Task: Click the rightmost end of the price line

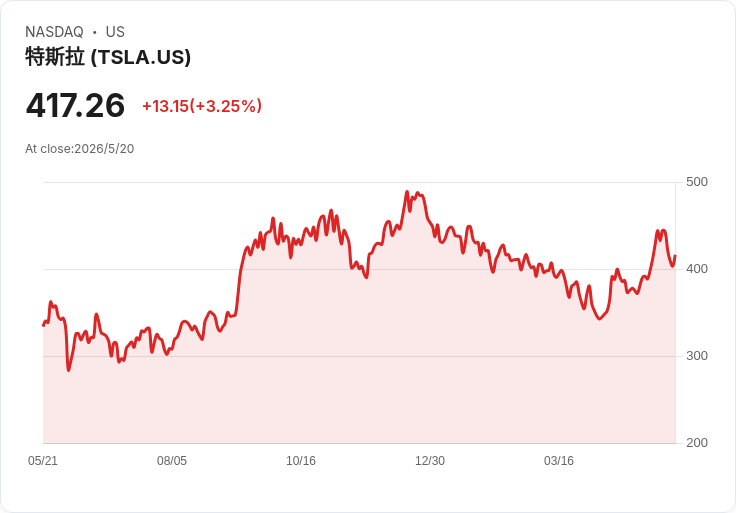Action: [675, 256]
